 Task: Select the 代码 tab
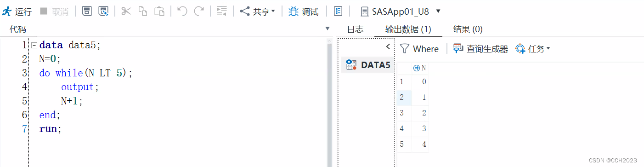pyautogui.click(x=18, y=29)
